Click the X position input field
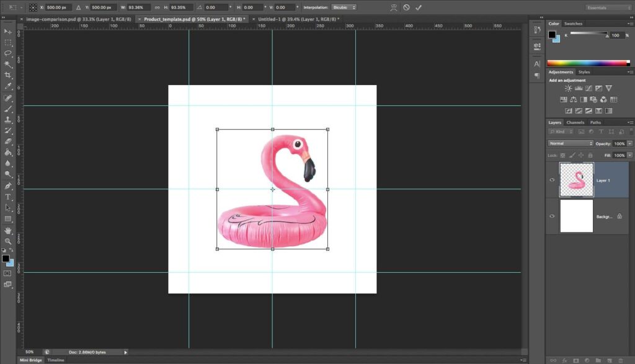Image resolution: width=635 pixels, height=364 pixels. coord(58,7)
